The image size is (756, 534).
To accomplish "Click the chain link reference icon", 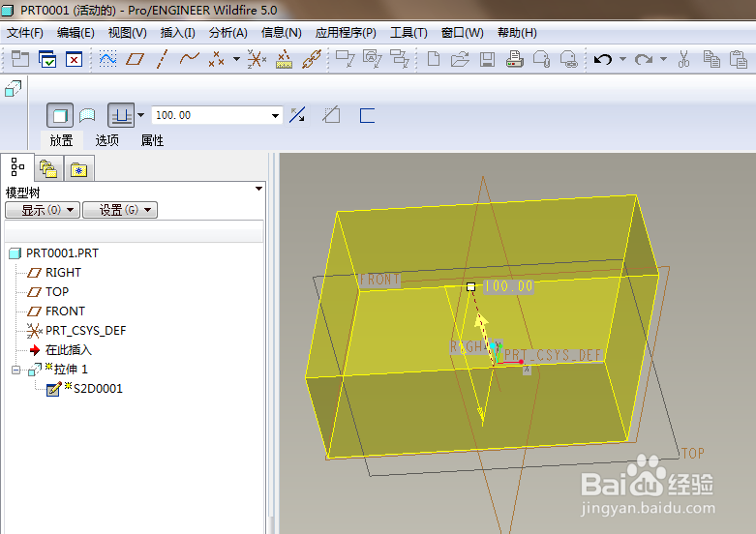I will point(312,59).
